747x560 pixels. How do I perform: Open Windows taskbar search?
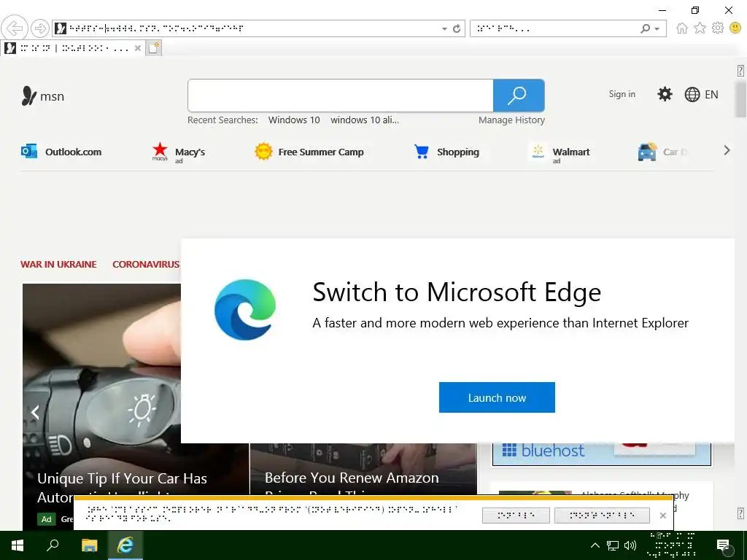(x=53, y=545)
